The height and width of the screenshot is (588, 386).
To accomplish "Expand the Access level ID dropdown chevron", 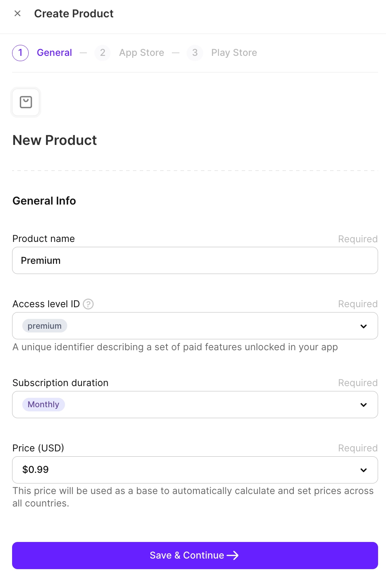I will pos(363,326).
